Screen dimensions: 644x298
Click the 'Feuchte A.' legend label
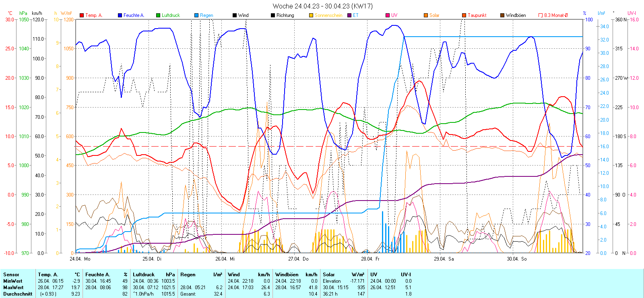[x=134, y=15]
